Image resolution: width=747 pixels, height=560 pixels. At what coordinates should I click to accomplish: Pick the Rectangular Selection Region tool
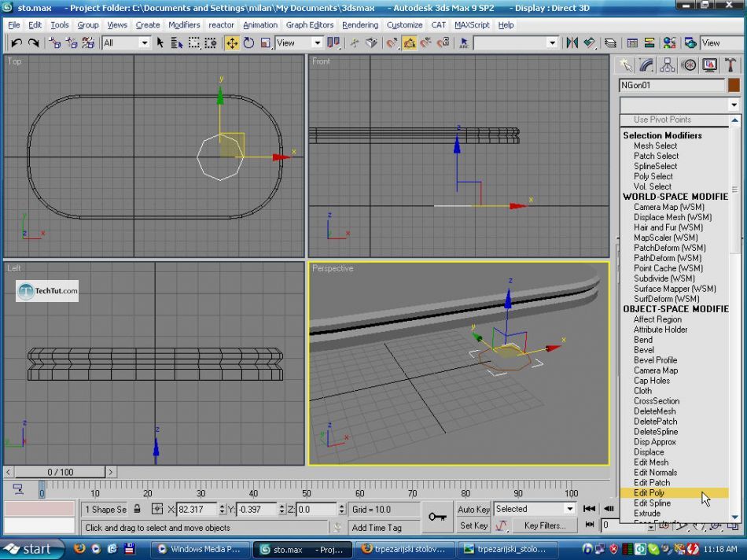pos(194,43)
